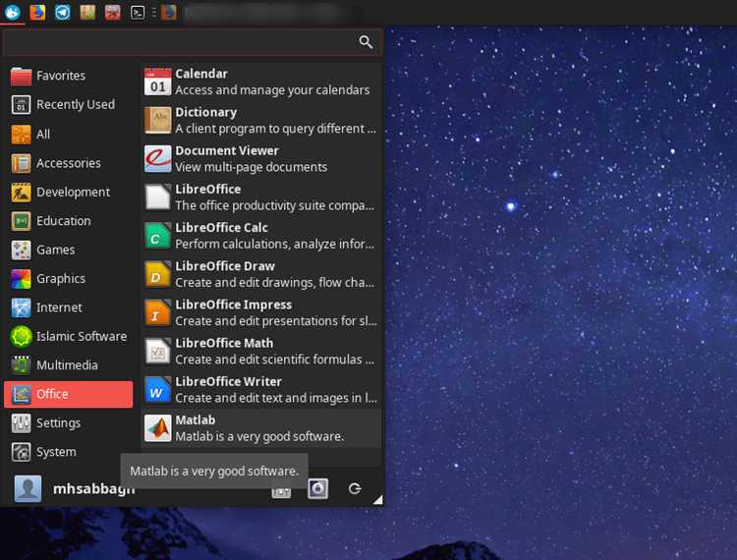Open the Dictionary application
737x560 pixels.
[260, 120]
